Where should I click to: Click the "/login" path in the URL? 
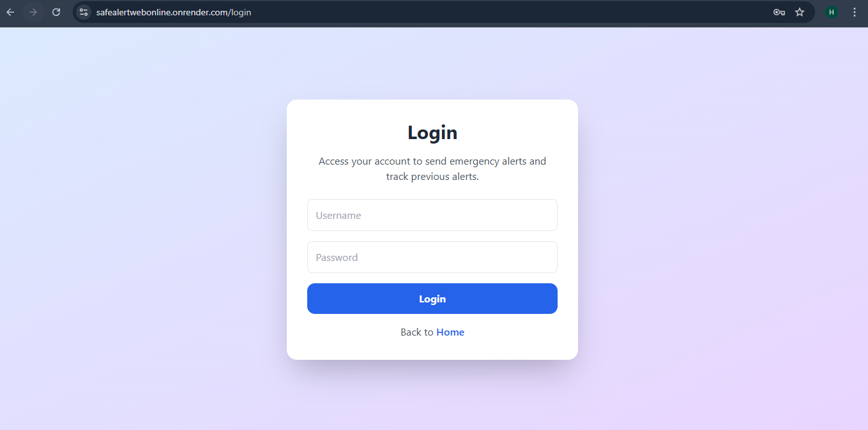coord(240,12)
